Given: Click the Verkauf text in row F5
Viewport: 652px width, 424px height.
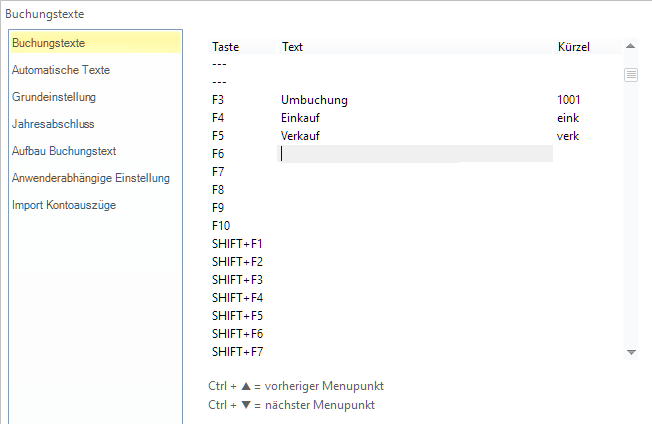Looking at the screenshot, I should point(302,136).
